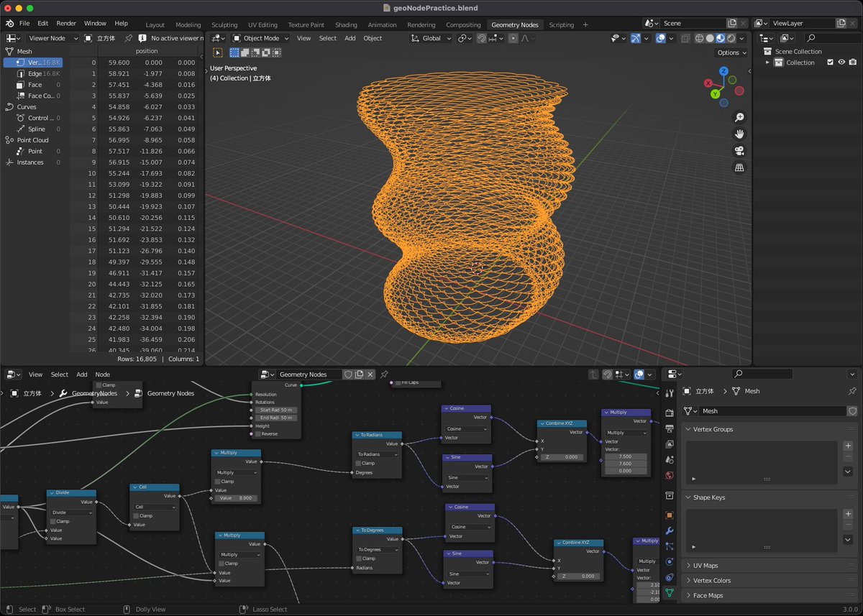Screen dimensions: 863x616
Task: Open the Modifier properties wrench tab
Action: [670, 530]
